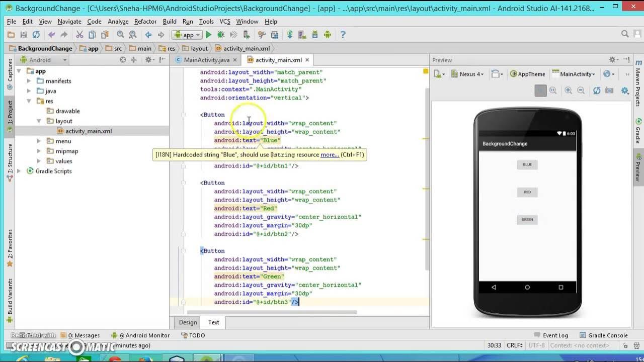Click Attach debugger to Android process icon
The height and width of the screenshot is (362, 644).
[x=246, y=35]
